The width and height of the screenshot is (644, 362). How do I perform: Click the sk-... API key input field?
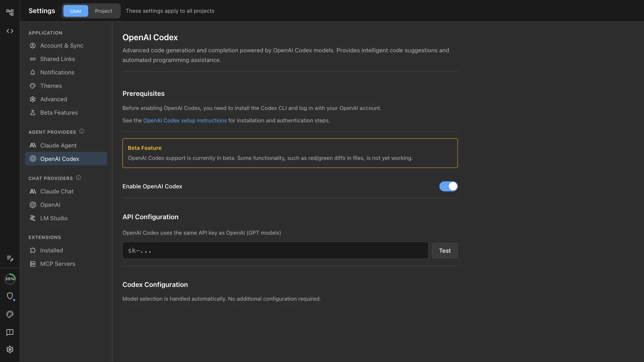click(275, 251)
